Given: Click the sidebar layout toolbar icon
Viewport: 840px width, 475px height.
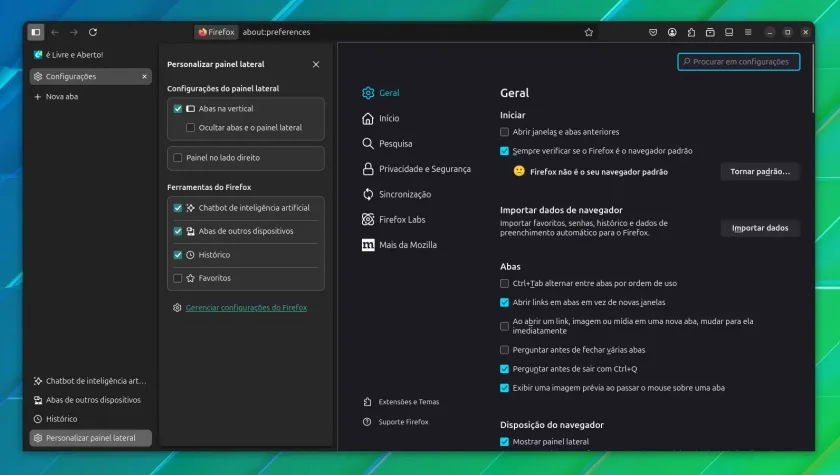Looking at the screenshot, I should click(729, 32).
